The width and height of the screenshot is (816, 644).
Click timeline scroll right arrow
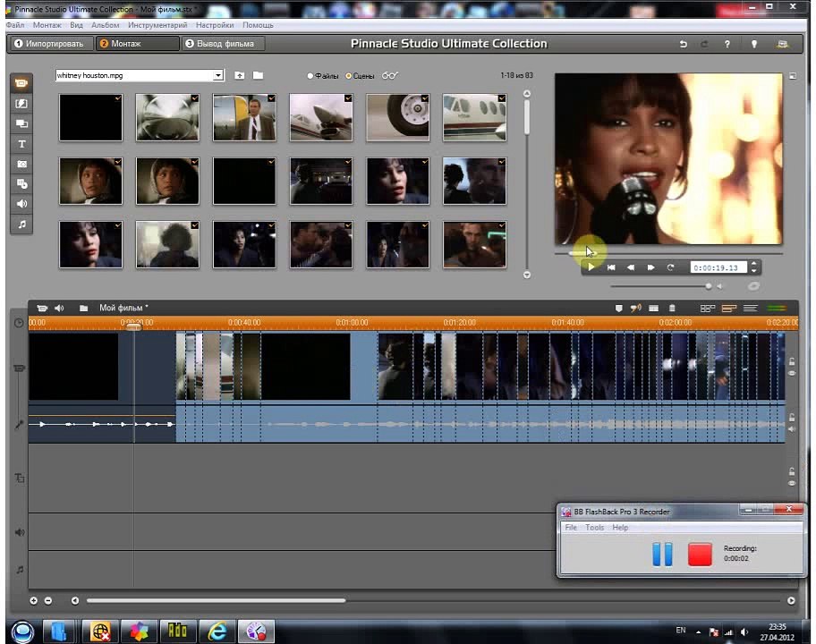click(x=791, y=601)
